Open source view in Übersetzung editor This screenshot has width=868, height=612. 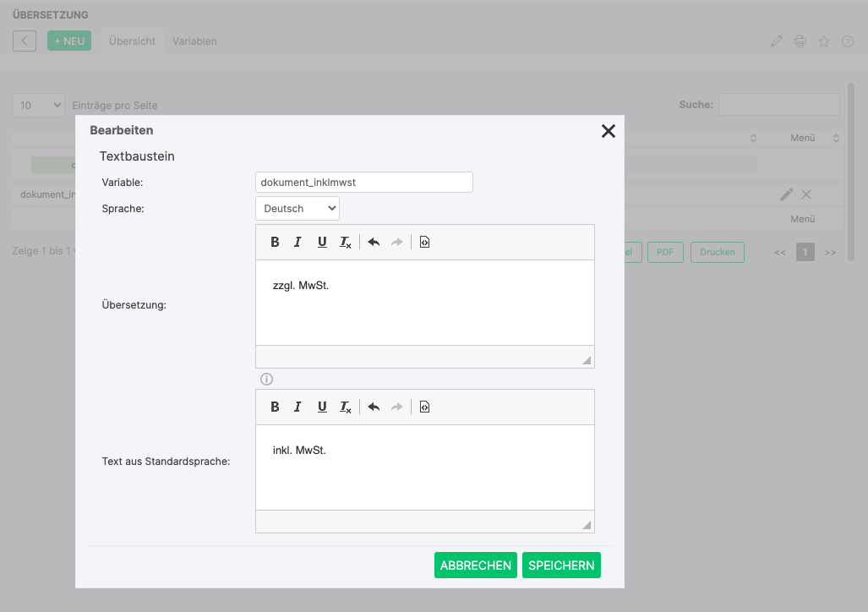point(425,243)
